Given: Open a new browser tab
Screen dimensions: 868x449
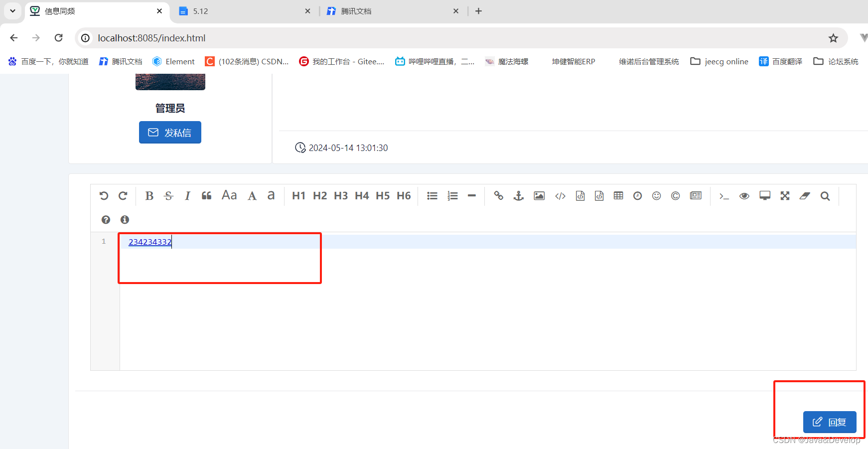Looking at the screenshot, I should 479,11.
